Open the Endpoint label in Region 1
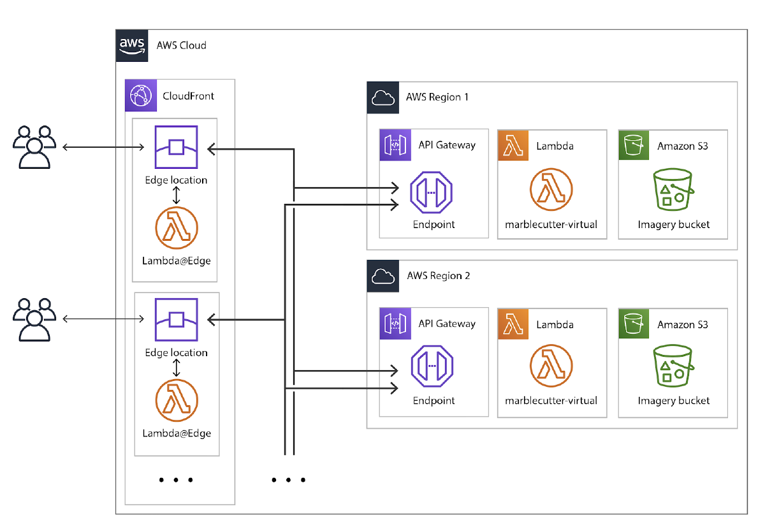The image size is (765, 532). tap(433, 224)
